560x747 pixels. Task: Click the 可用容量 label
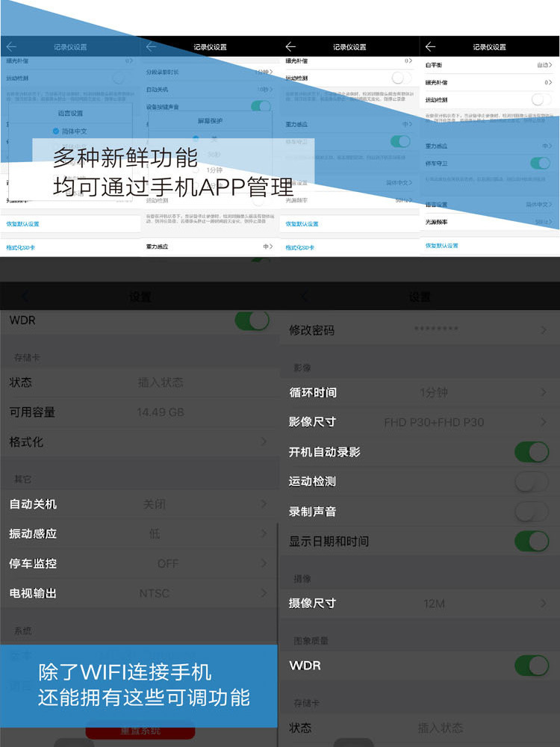pos(32,412)
